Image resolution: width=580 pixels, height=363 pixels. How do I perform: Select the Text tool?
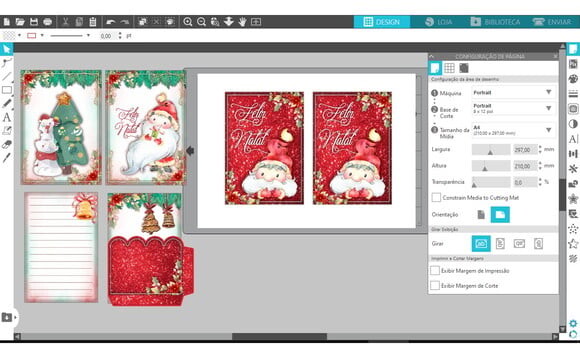coord(7,117)
